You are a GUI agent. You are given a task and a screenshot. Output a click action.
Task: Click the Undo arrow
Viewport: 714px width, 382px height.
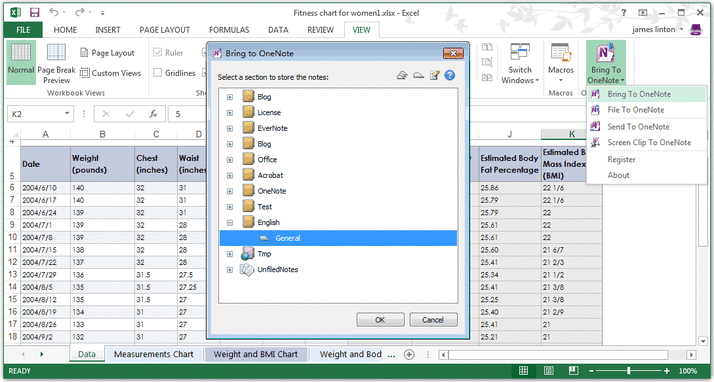(x=53, y=13)
